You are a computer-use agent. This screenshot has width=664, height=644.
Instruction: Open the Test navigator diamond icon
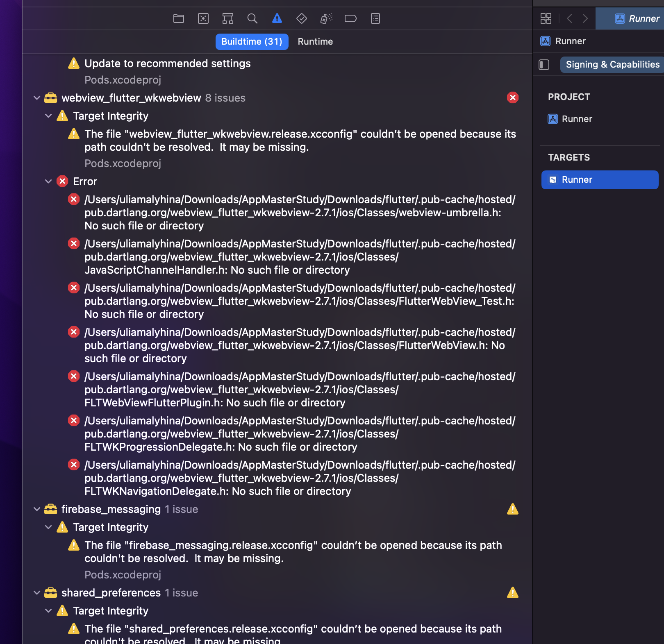(302, 18)
